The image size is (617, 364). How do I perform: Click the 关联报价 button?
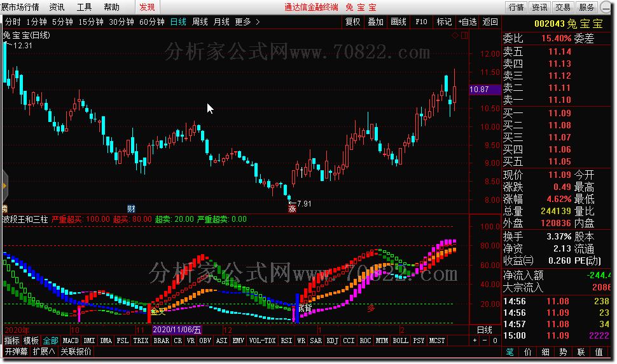click(x=76, y=351)
